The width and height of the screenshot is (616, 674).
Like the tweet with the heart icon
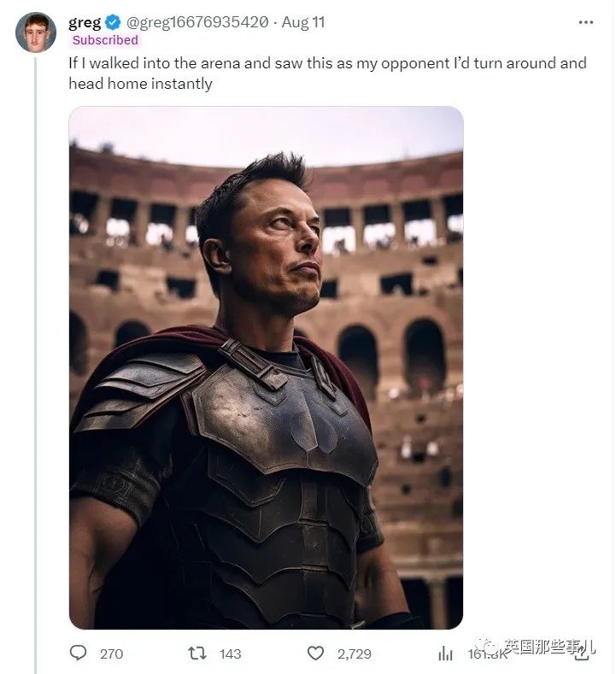[x=315, y=653]
